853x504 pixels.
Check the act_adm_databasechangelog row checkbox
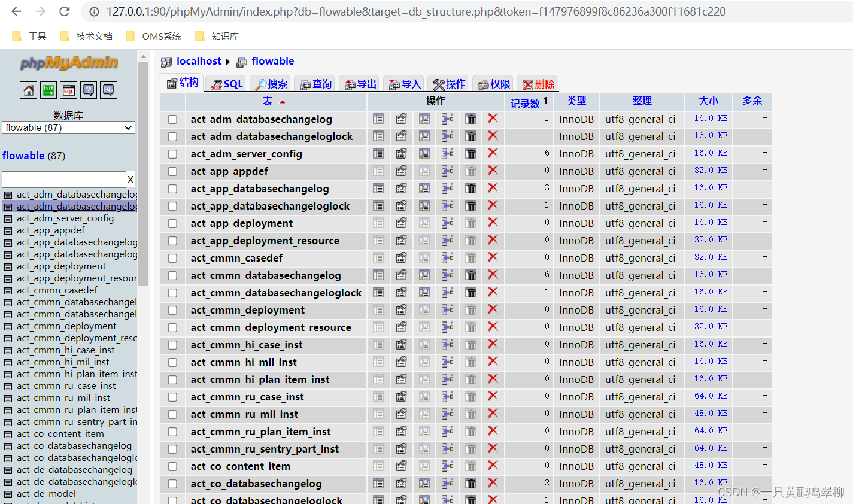(x=172, y=120)
